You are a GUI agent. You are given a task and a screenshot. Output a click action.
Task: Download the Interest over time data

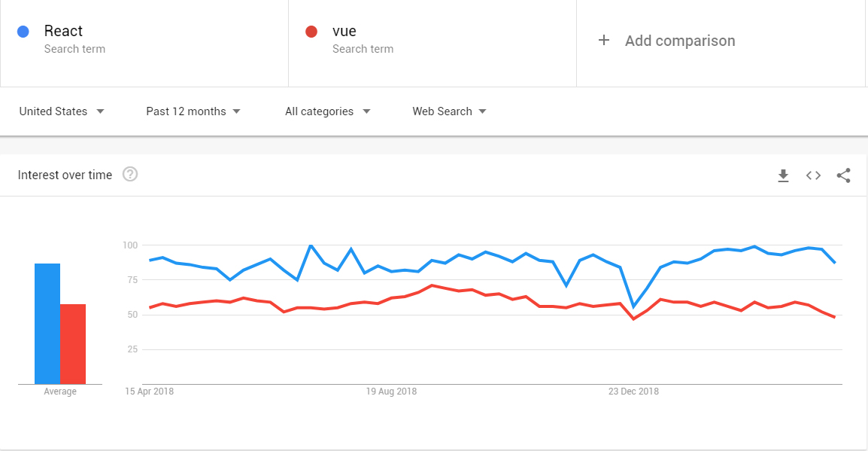(783, 175)
